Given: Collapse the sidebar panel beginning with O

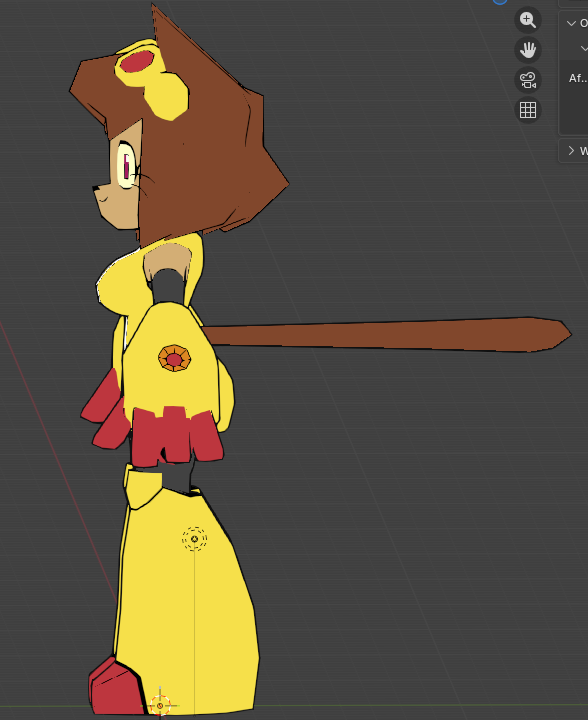Looking at the screenshot, I should (x=571, y=23).
